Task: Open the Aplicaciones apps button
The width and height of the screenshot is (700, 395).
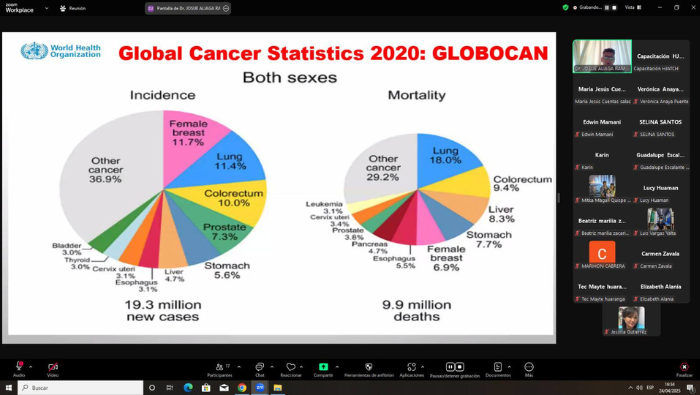Action: point(411,369)
